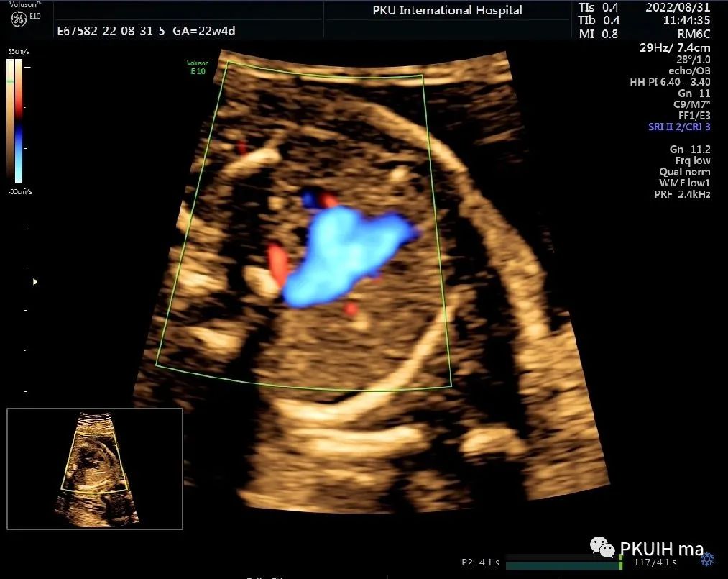Click SRI II 2/CRI 3 setting

click(679, 127)
